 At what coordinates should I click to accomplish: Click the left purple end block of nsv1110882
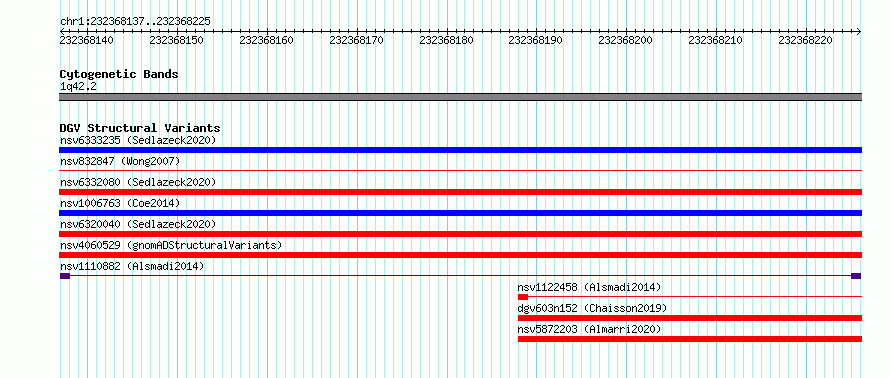coord(65,276)
